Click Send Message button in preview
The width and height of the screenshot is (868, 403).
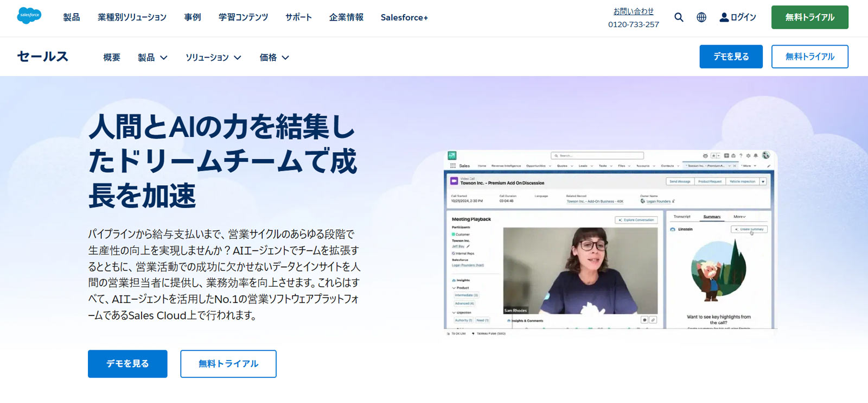coord(680,181)
